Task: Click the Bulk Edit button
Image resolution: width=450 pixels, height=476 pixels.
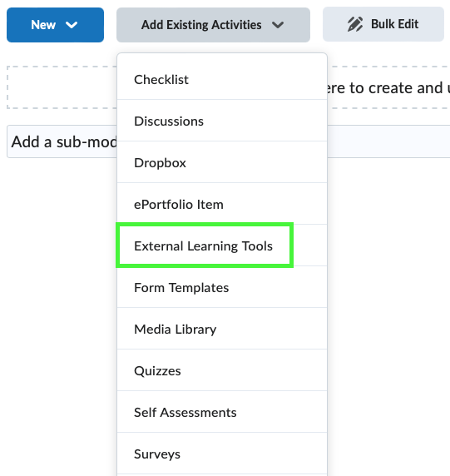Action: 383,24
